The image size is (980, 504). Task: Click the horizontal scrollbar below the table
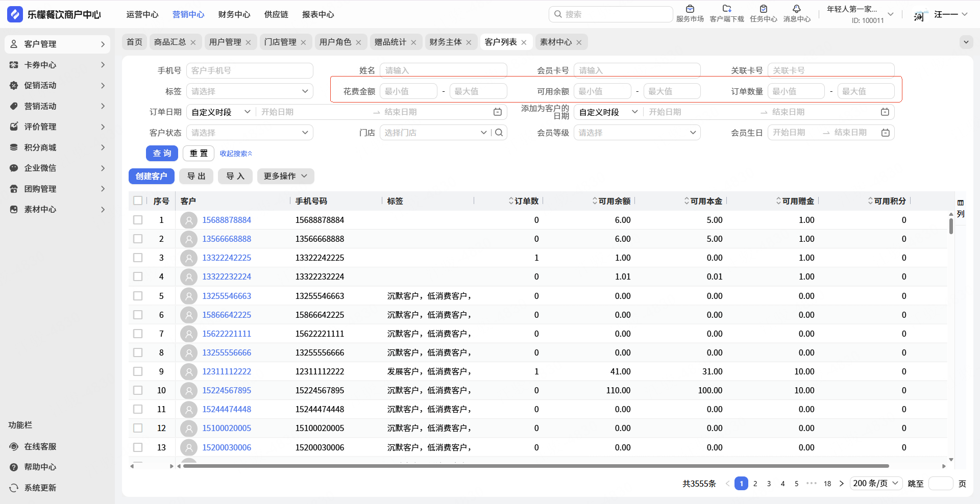click(536, 466)
